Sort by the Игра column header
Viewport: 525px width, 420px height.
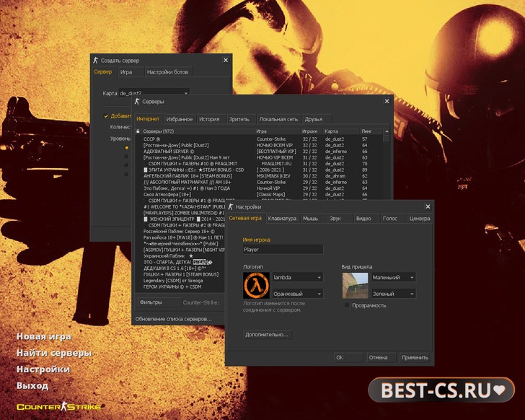[278, 131]
